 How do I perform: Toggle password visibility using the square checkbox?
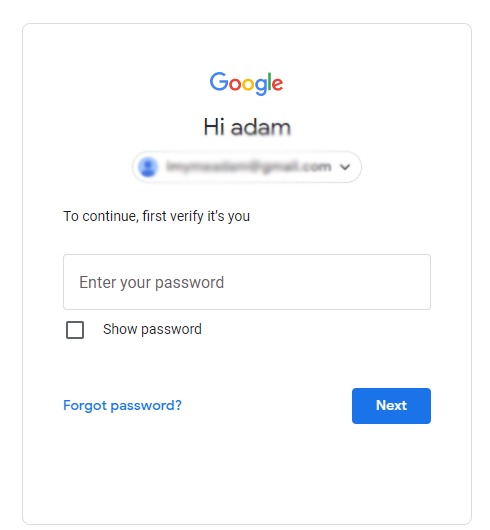[x=75, y=330]
